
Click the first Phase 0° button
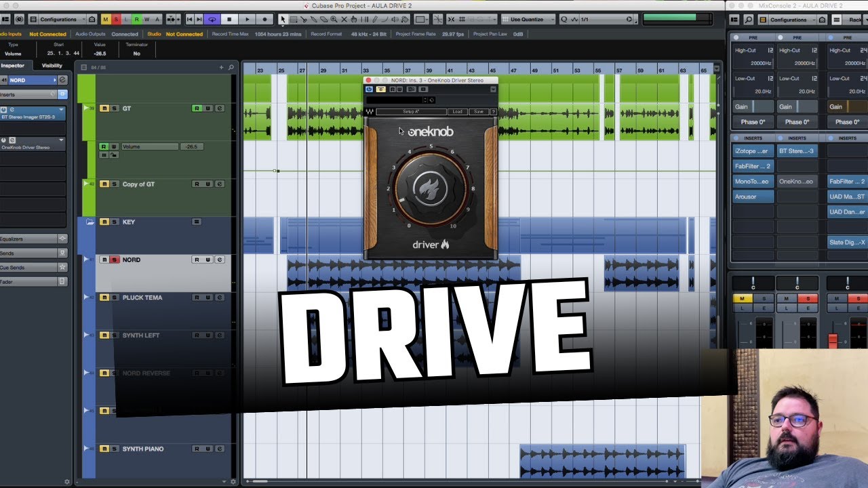[753, 122]
